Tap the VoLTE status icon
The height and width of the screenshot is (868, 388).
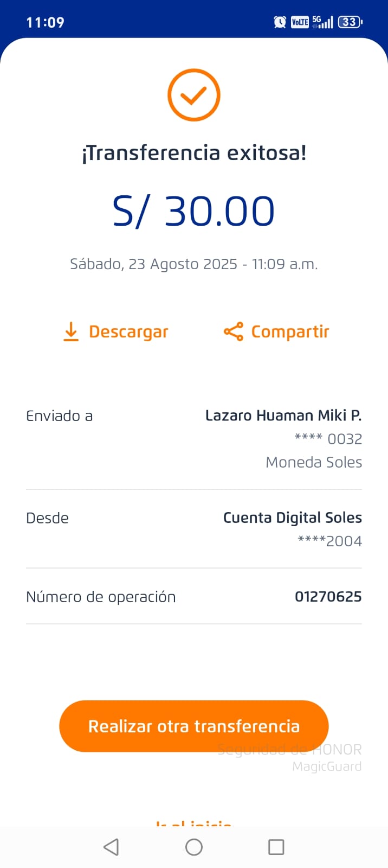tap(300, 22)
